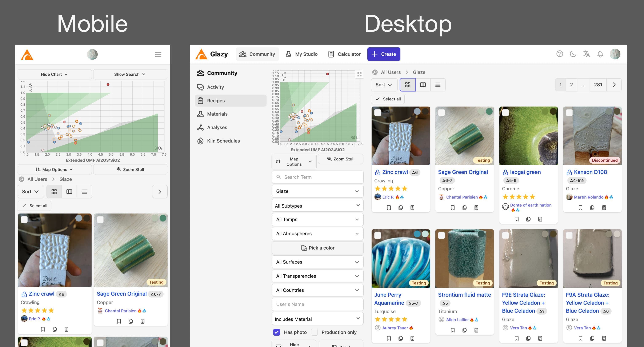Viewport: 644px width, 347px height.
Task: Expand the All Temps dropdown
Action: (x=317, y=219)
